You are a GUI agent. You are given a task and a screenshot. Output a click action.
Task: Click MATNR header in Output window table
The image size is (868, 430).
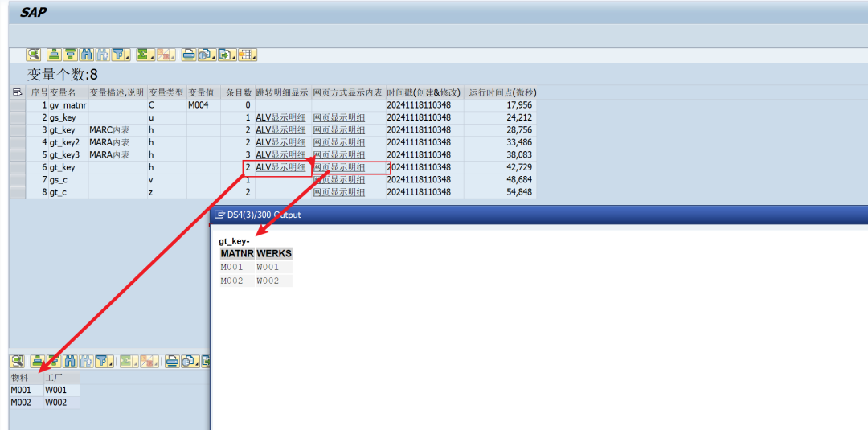[237, 254]
